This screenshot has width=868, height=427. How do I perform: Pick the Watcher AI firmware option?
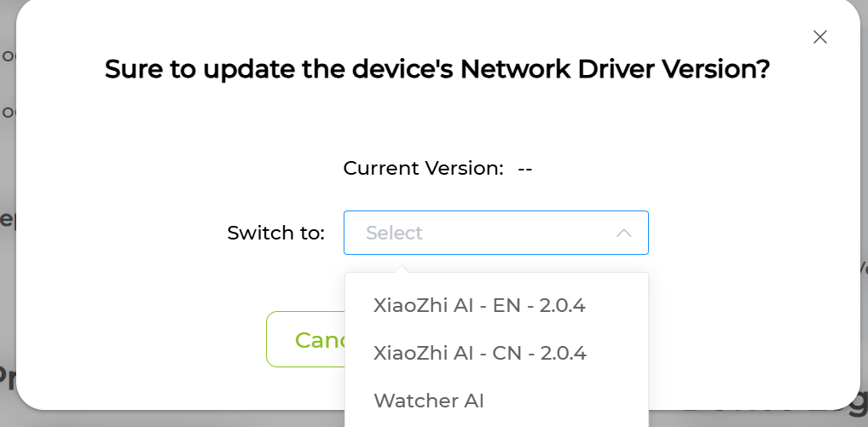(x=429, y=400)
